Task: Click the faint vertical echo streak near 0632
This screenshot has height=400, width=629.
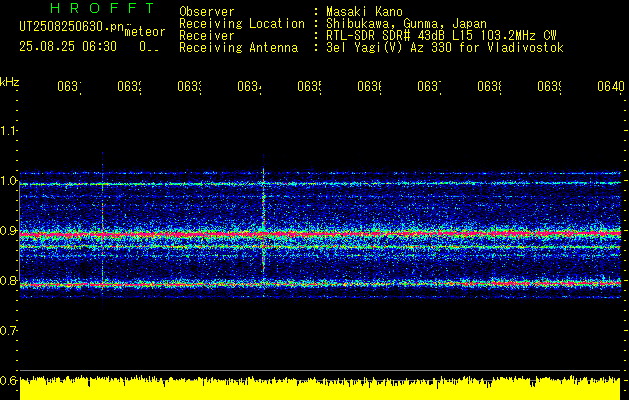Action: 102,231
